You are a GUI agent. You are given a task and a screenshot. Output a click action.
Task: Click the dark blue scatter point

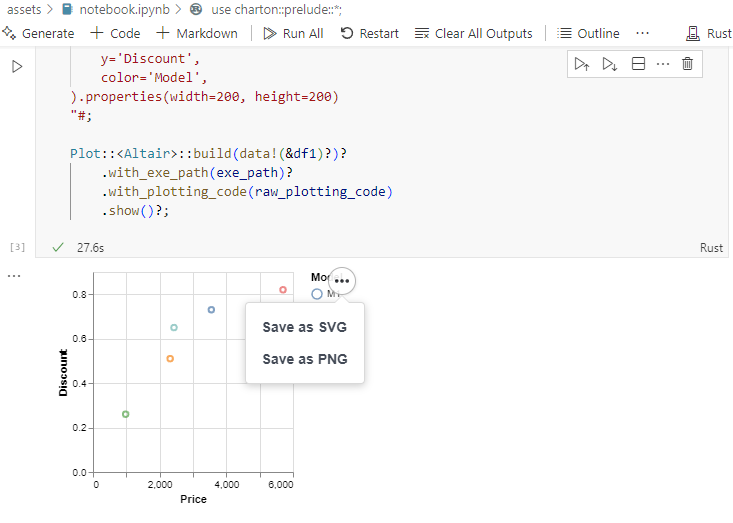coord(211,310)
